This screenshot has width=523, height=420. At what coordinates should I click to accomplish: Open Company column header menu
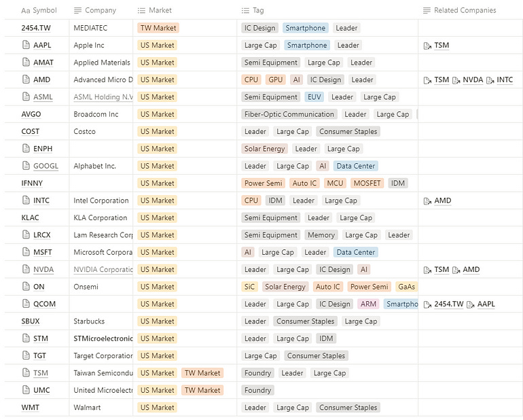click(94, 10)
